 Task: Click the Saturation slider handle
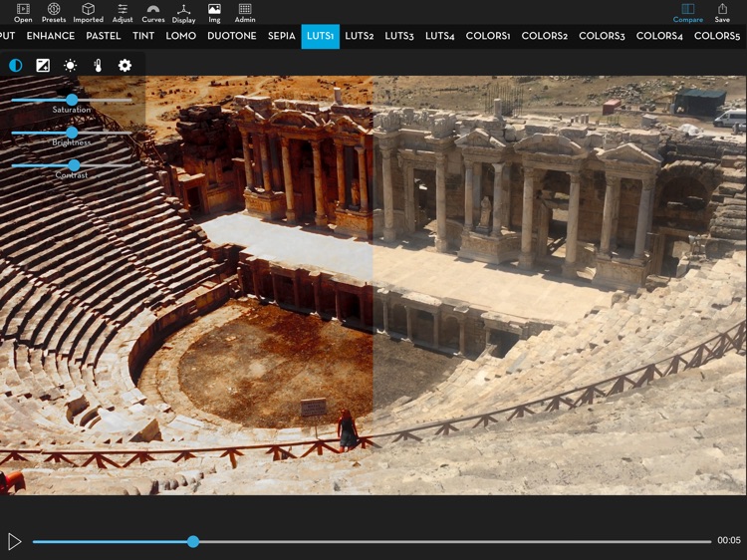tap(72, 100)
